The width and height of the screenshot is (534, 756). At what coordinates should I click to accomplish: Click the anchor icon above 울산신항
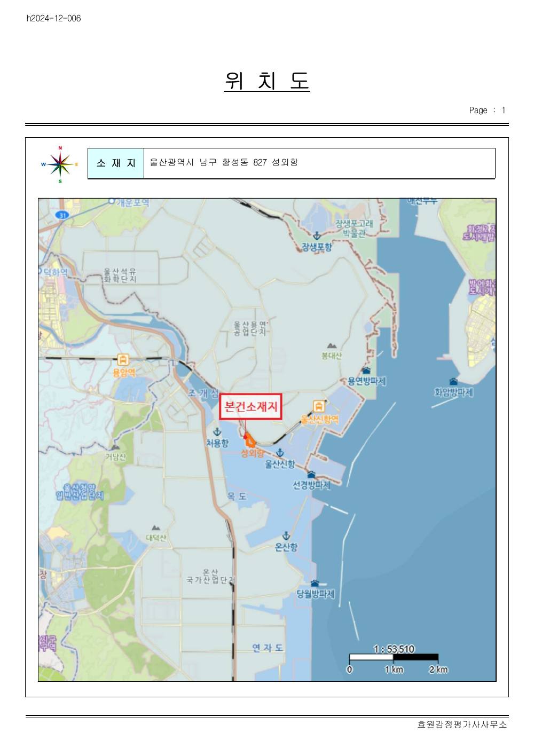point(280,453)
